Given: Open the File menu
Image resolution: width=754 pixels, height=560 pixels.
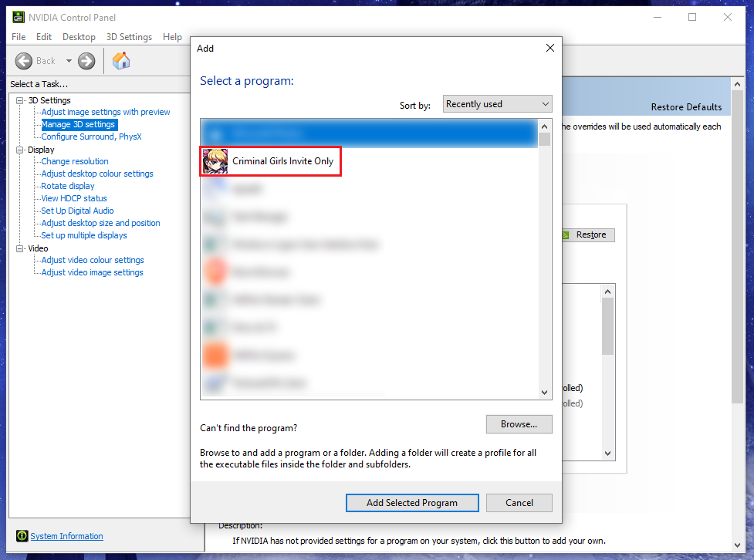Looking at the screenshot, I should [19, 37].
